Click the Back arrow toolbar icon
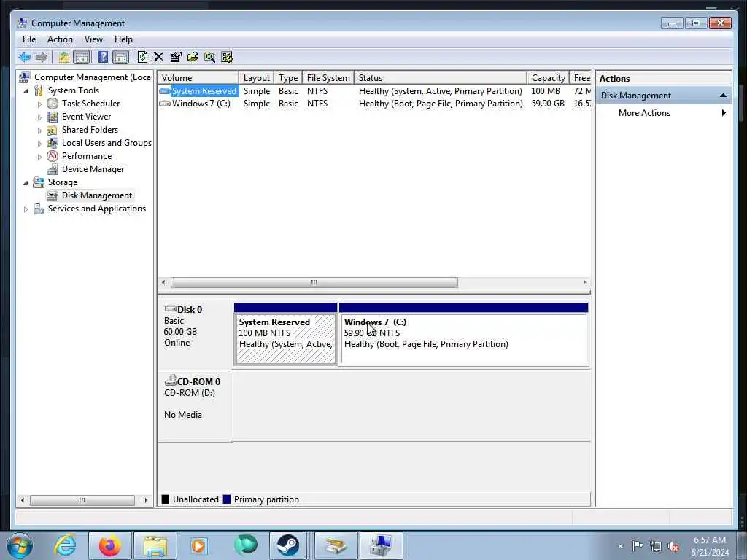The width and height of the screenshot is (747, 560). (24, 58)
